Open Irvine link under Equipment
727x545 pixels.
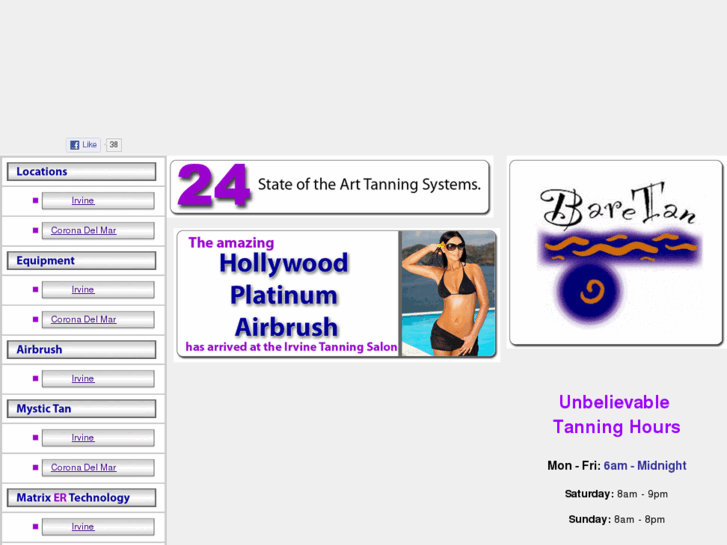click(x=83, y=289)
